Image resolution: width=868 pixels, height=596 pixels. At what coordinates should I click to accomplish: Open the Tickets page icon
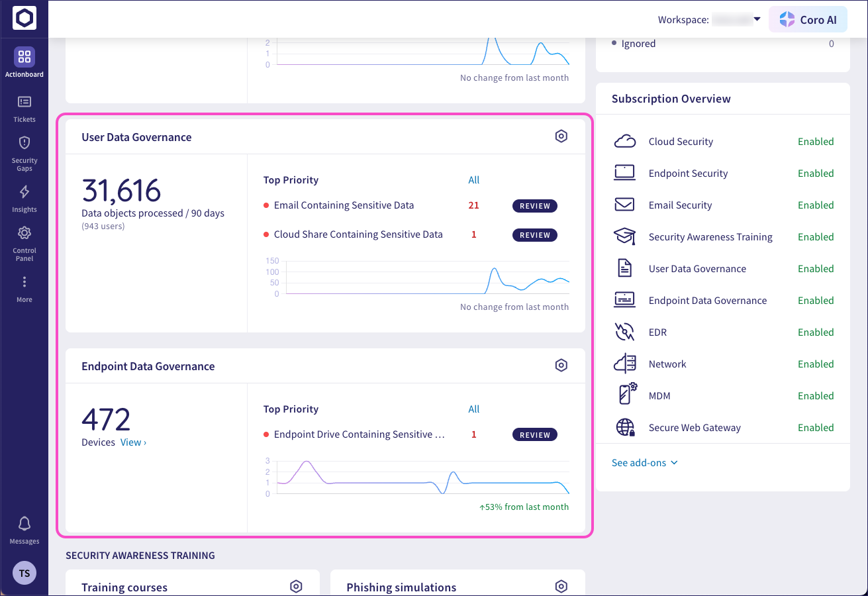[24, 102]
